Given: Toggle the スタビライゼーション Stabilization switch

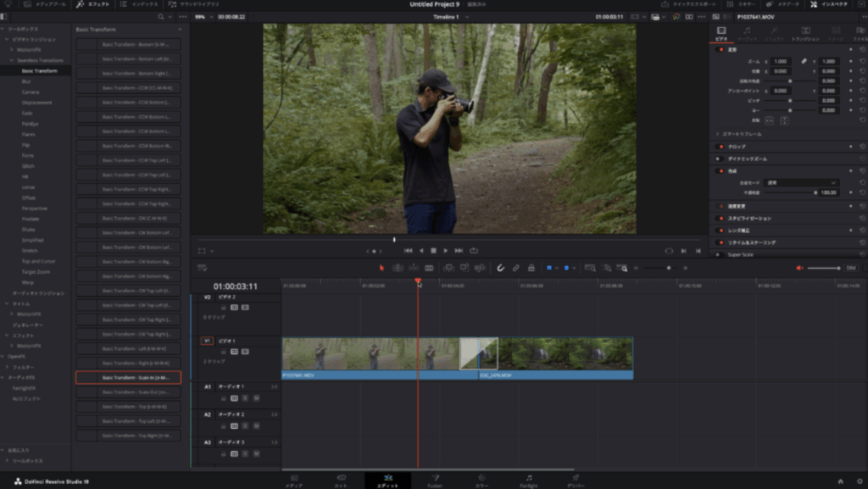Looking at the screenshot, I should coord(721,219).
